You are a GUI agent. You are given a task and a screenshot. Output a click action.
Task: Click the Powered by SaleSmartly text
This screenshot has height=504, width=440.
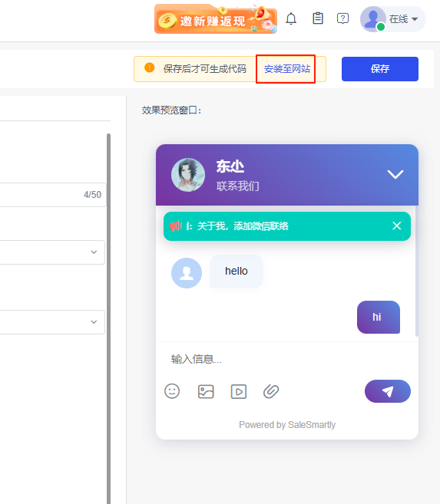[x=287, y=425]
